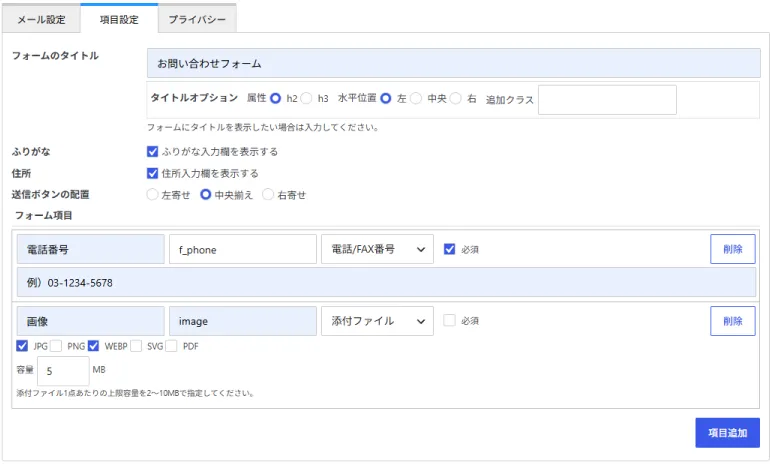Edit the 電話番号 label field
This screenshot has width=770, height=470.
pos(90,249)
